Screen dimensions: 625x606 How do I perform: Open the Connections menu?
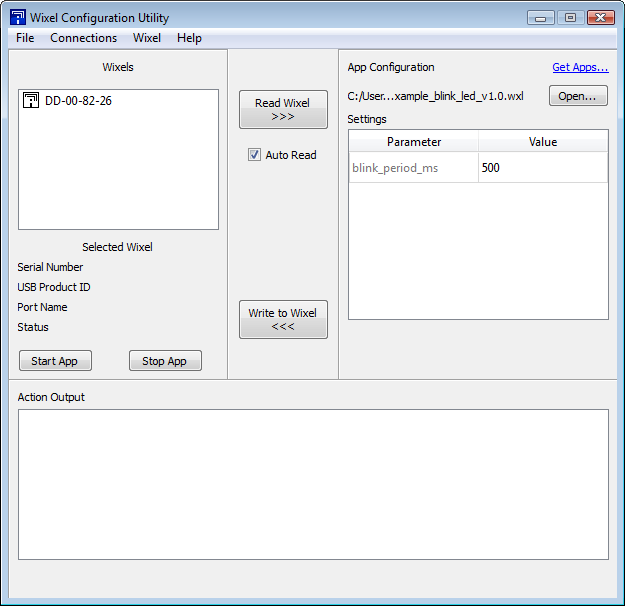[x=83, y=38]
